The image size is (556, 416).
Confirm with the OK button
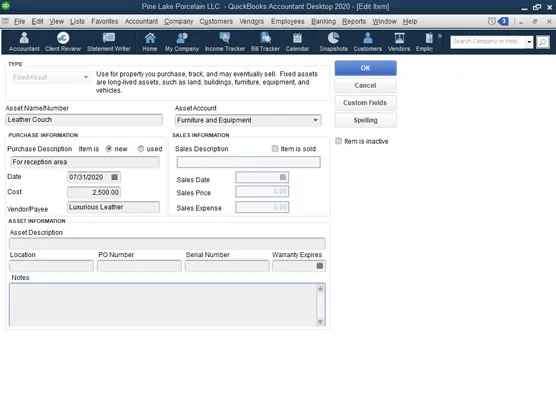pos(365,68)
